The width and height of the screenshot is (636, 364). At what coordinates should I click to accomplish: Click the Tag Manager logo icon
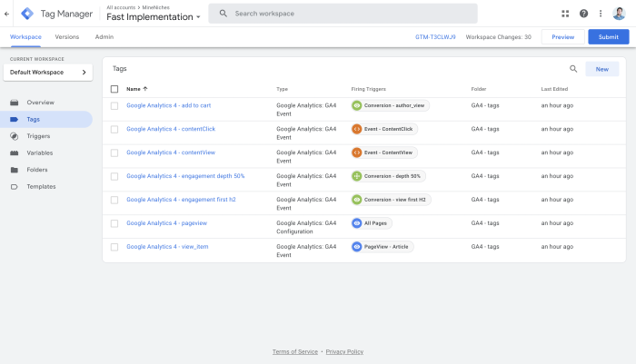[27, 14]
